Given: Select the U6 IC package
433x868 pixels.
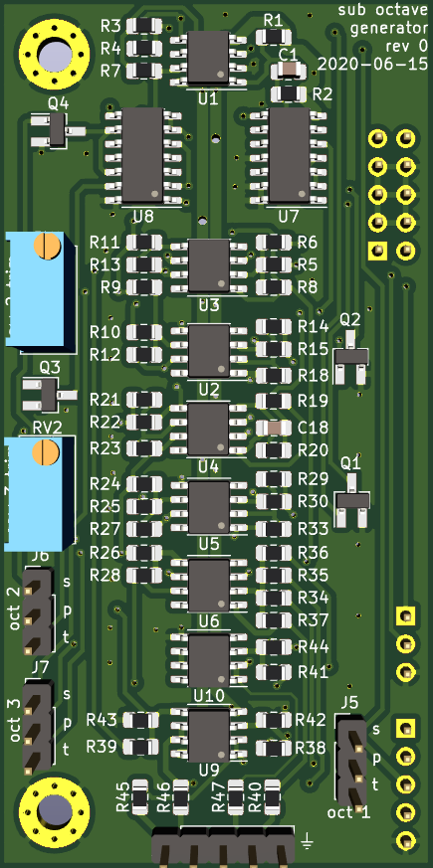Looking at the screenshot, I should coord(209,585).
